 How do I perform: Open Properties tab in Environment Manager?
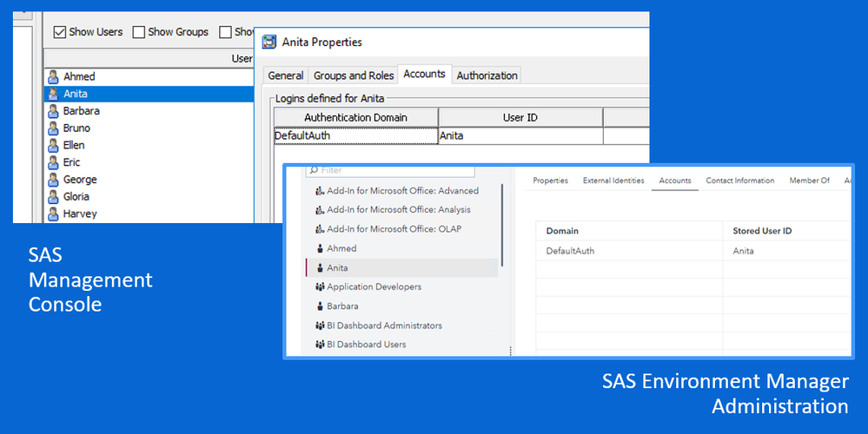(x=550, y=181)
